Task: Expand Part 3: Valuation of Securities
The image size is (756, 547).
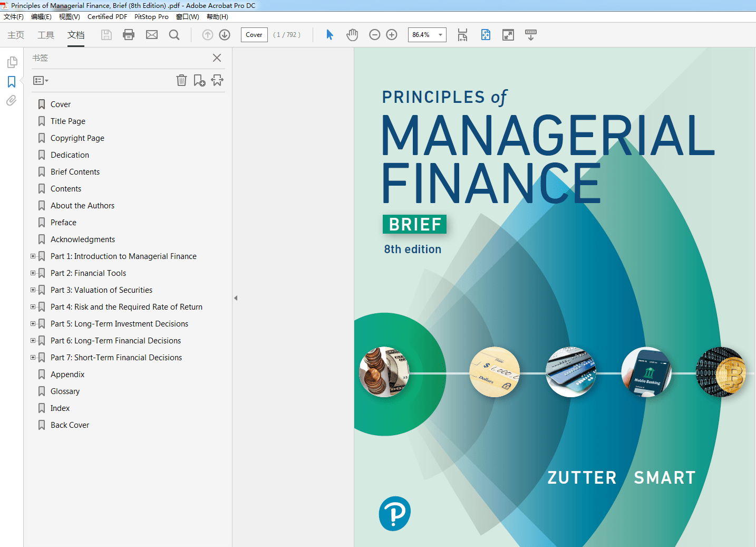Action: pos(33,290)
